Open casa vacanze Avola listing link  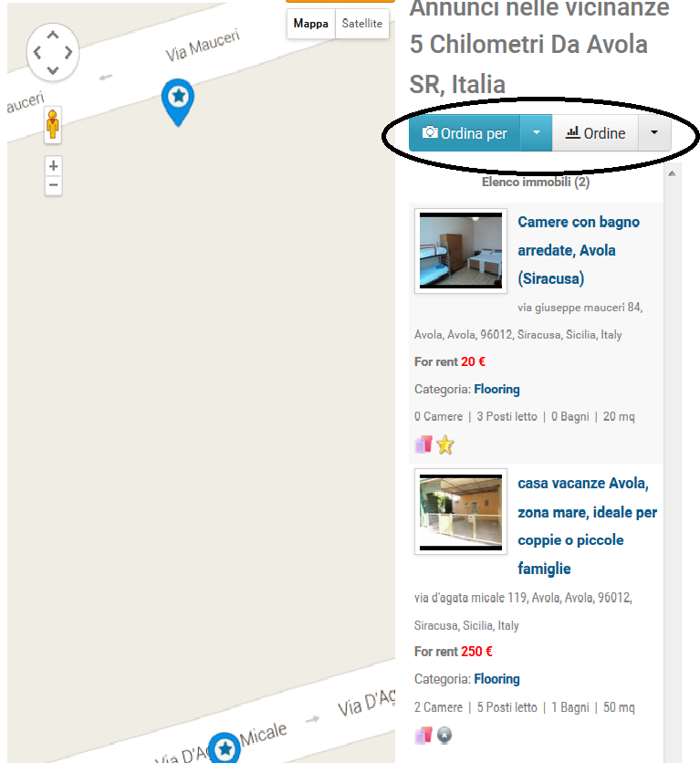(587, 526)
